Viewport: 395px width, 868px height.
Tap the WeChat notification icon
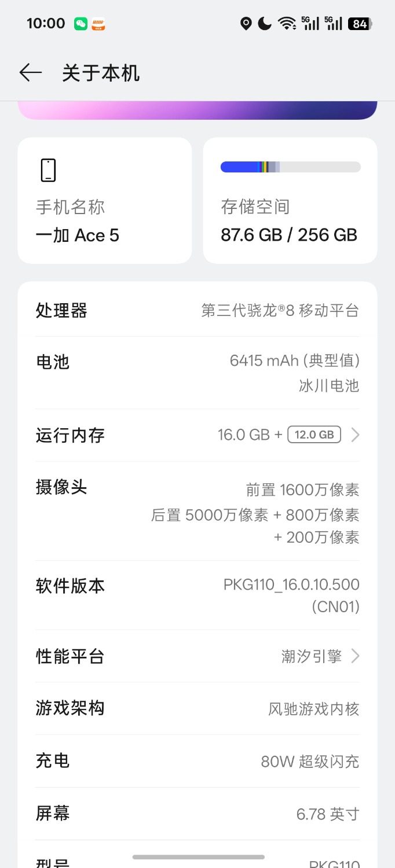pos(81,24)
